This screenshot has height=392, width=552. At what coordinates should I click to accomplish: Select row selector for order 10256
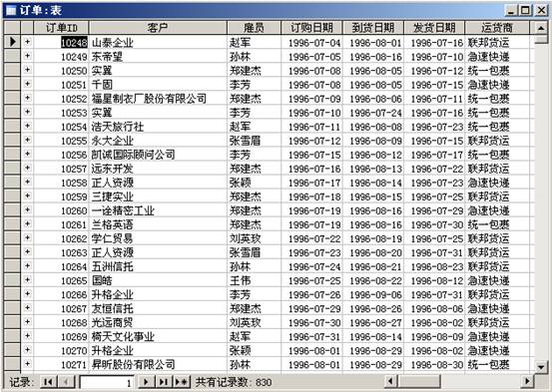12,154
